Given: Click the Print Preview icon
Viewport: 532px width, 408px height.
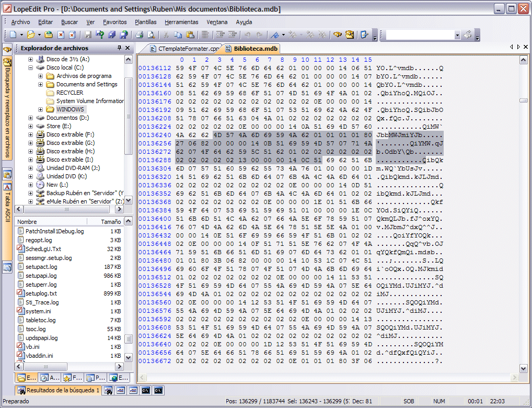Looking at the screenshot, I should click(151, 35).
